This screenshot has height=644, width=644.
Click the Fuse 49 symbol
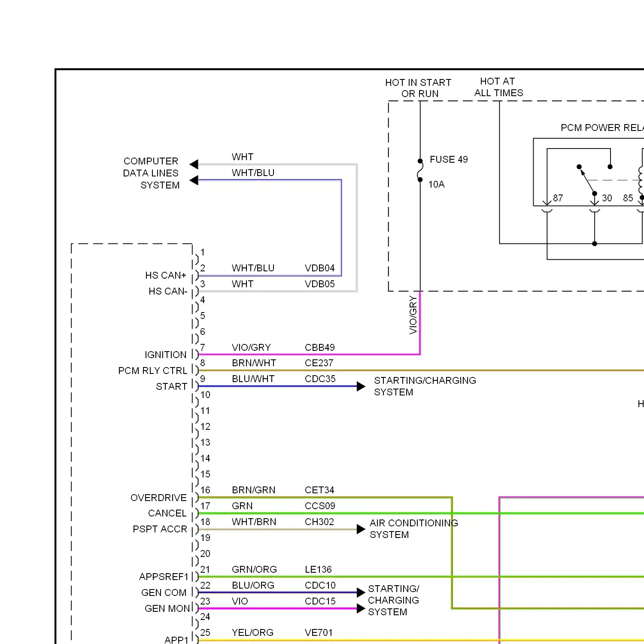tap(420, 170)
